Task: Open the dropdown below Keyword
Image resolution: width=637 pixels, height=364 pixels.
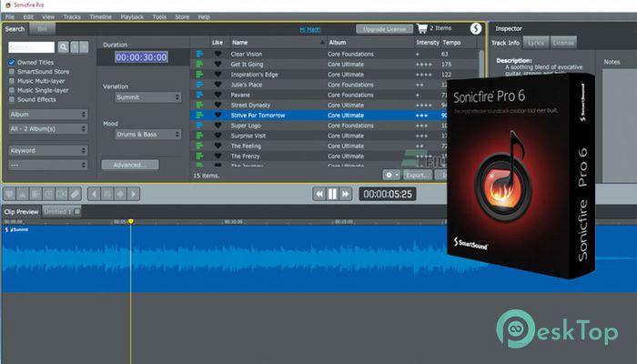Action: pos(48,165)
